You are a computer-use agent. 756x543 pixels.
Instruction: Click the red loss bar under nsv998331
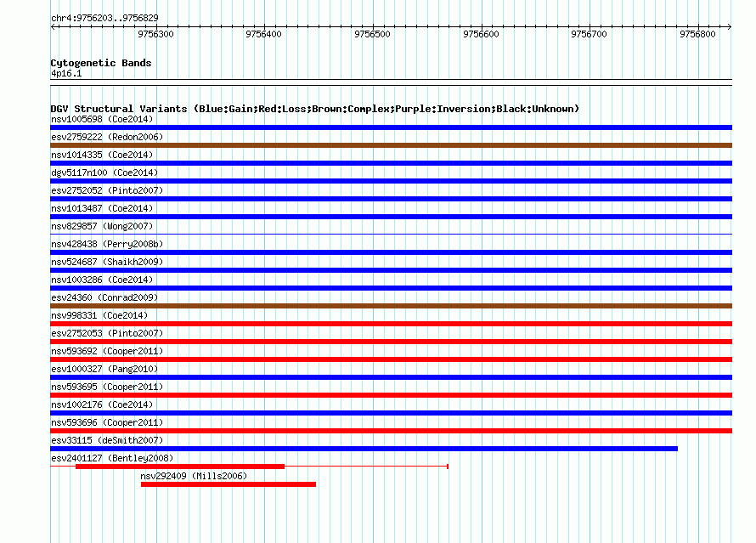391,324
